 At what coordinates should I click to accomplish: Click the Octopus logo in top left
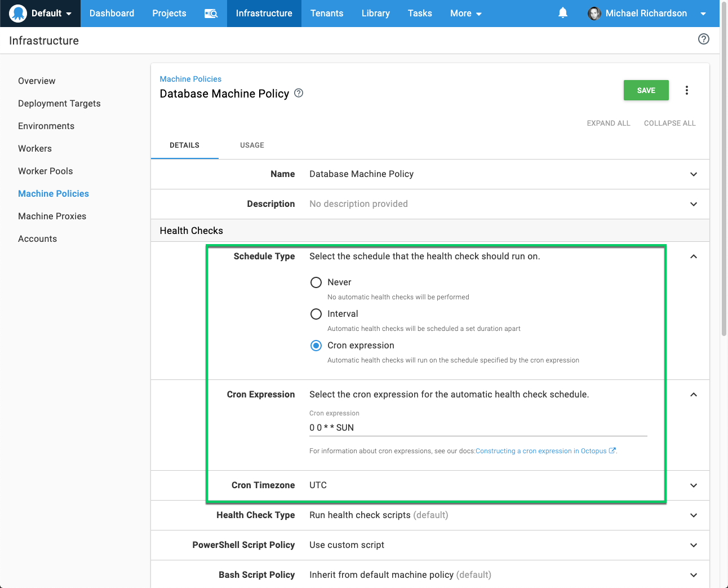[x=18, y=14]
